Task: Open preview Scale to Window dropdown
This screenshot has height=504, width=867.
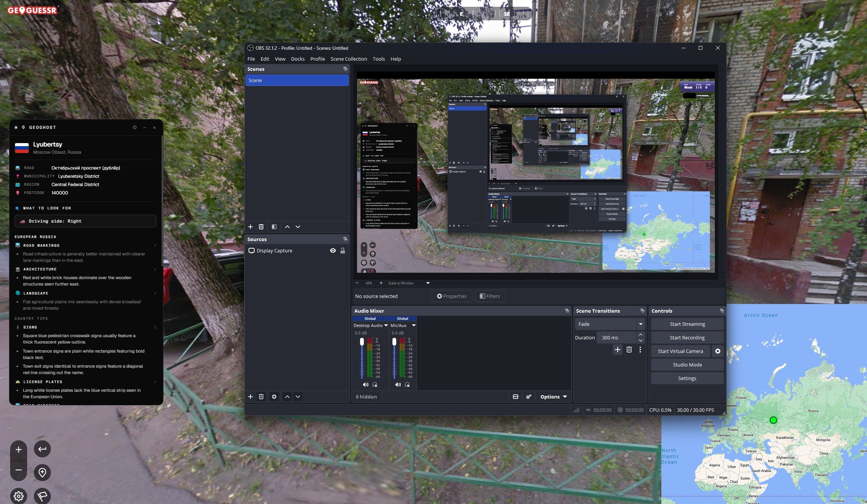Action: point(428,283)
